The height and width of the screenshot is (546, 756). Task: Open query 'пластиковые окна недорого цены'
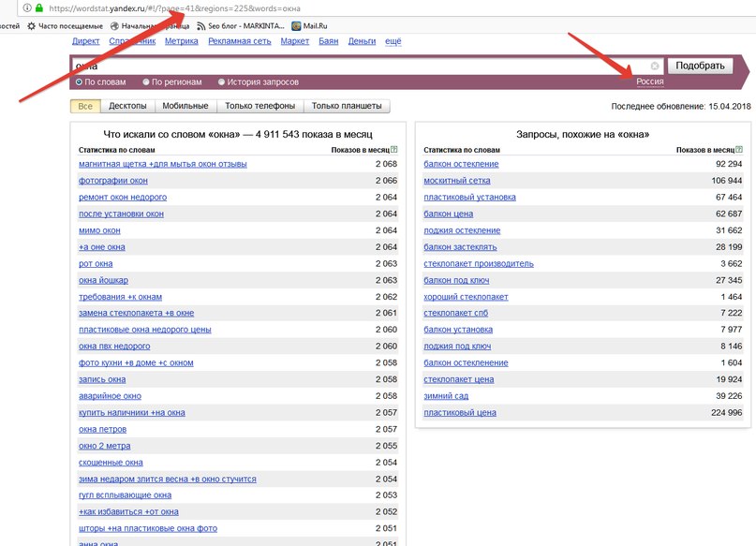(144, 330)
